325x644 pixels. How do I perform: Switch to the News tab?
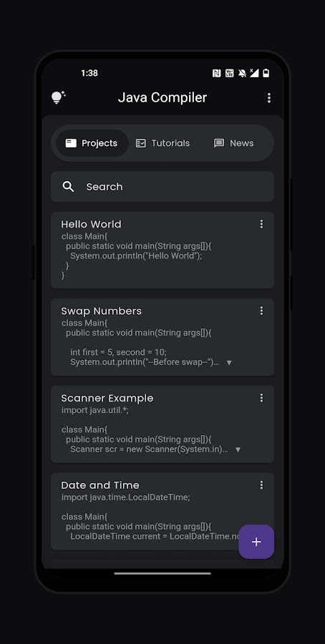point(234,143)
